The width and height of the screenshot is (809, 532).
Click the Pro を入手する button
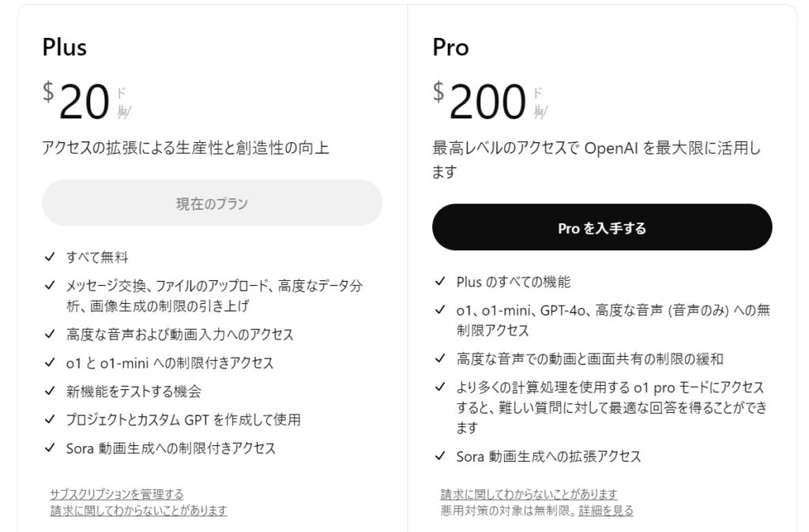tap(602, 228)
